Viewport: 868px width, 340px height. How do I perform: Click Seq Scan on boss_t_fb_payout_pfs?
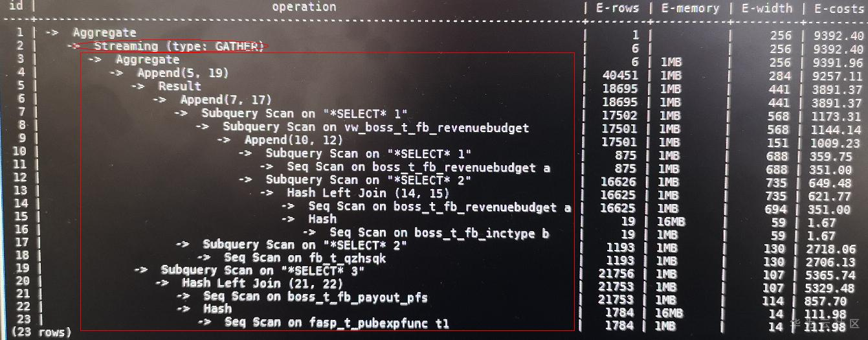[315, 297]
